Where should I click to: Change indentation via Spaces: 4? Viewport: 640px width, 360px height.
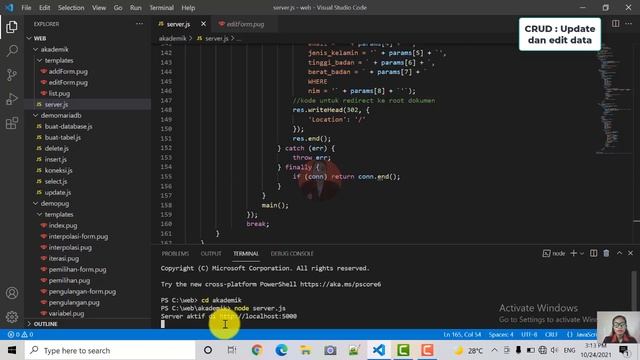coord(501,334)
